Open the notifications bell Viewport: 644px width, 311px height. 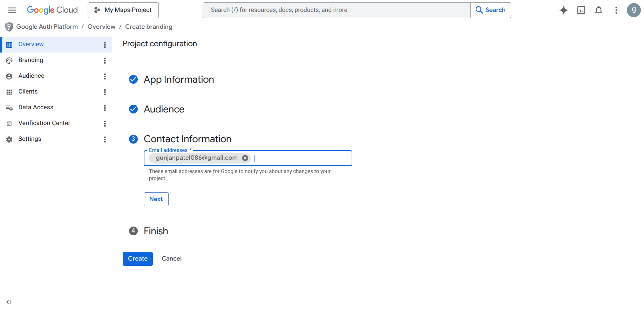599,10
